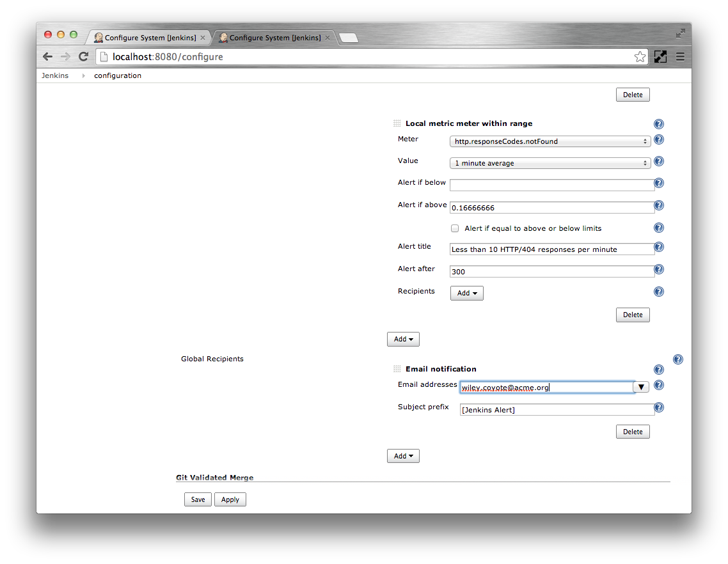This screenshot has height=564, width=728.
Task: Open the Recipients Add dropdown
Action: [466, 293]
